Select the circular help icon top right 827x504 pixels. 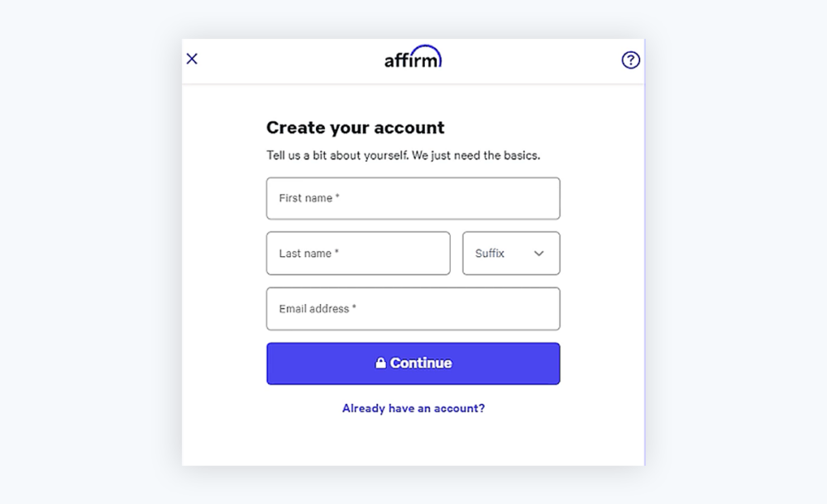coord(630,59)
